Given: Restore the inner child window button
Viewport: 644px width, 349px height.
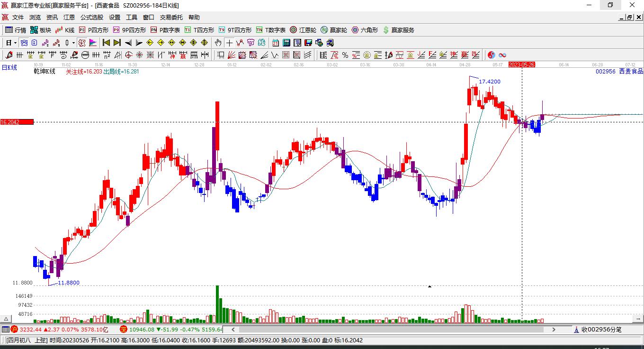Looking at the screenshot, I should 630,18.
